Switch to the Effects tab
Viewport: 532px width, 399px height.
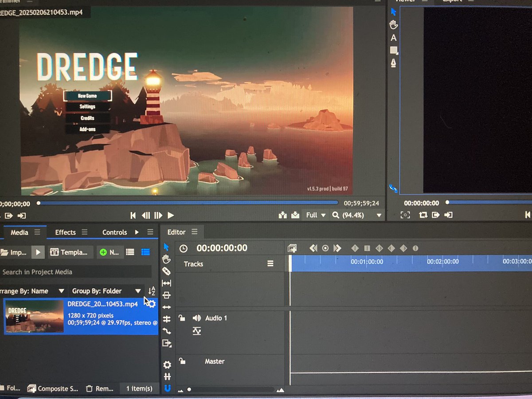tap(65, 232)
